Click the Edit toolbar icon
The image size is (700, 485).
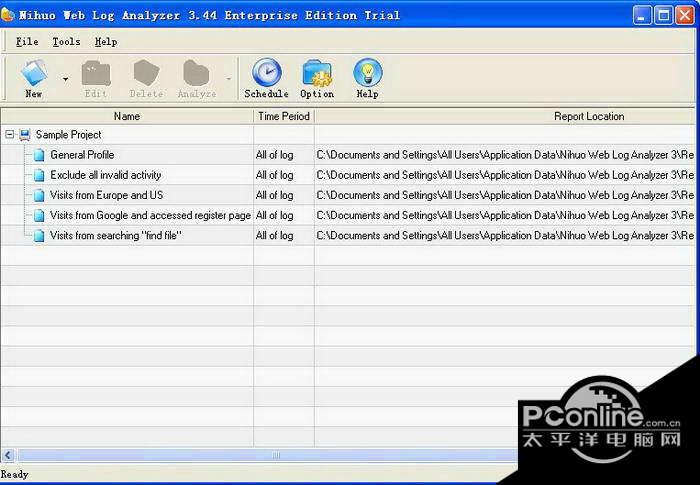(96, 79)
